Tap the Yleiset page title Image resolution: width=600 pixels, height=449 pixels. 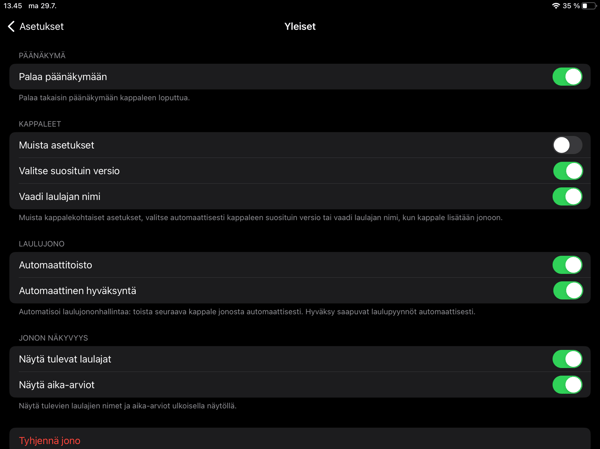(x=300, y=27)
